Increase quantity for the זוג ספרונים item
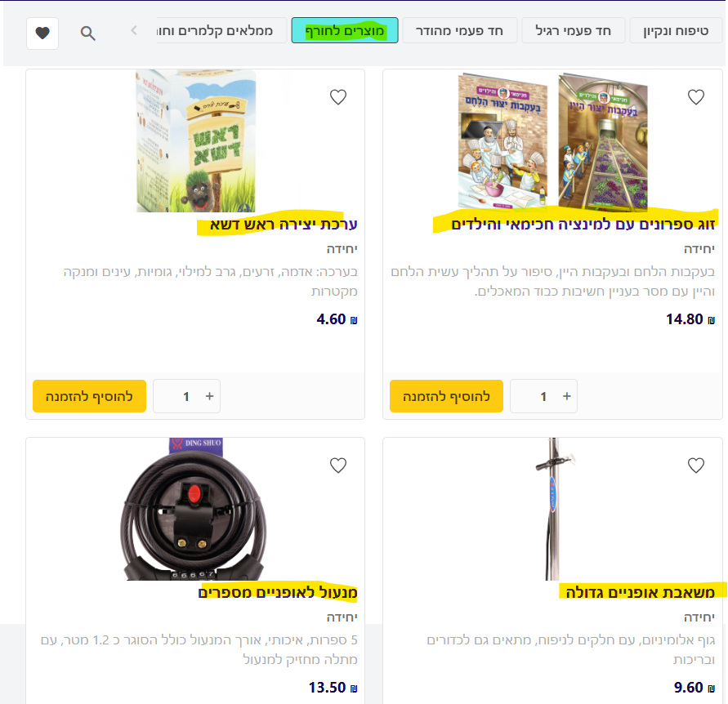Viewport: 728px width, 704px height. point(566,397)
